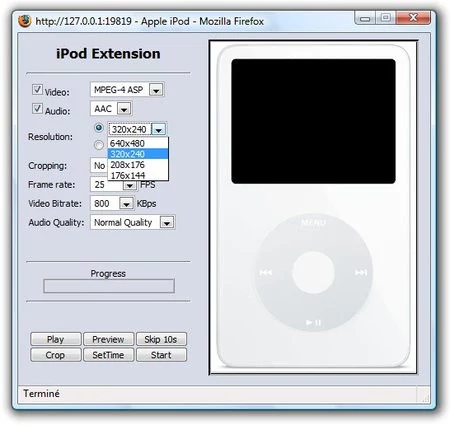Tap the play/pause icon on iPod wheel
Screen dimensions: 450x425
(313, 322)
